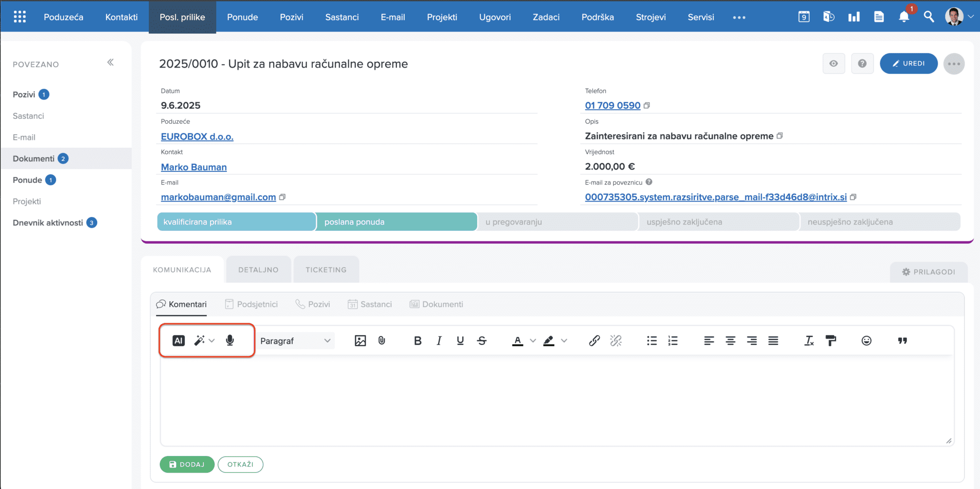Viewport: 980px width, 489px height.
Task: Open the text color picker arrow
Action: tap(533, 341)
